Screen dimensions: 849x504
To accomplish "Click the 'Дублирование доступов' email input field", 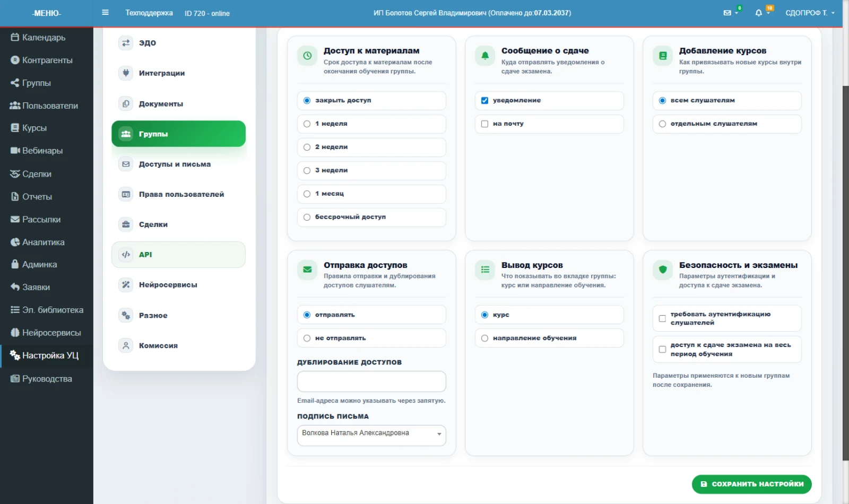I will tap(371, 381).
